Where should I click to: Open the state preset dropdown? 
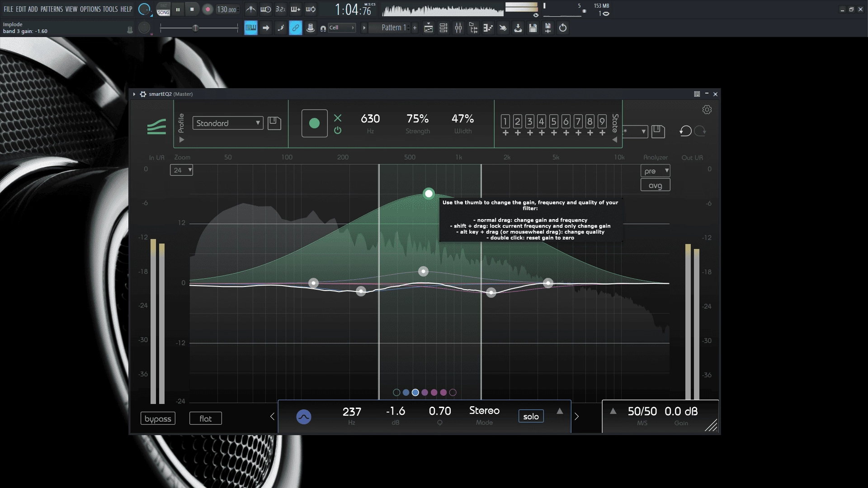[x=636, y=131]
